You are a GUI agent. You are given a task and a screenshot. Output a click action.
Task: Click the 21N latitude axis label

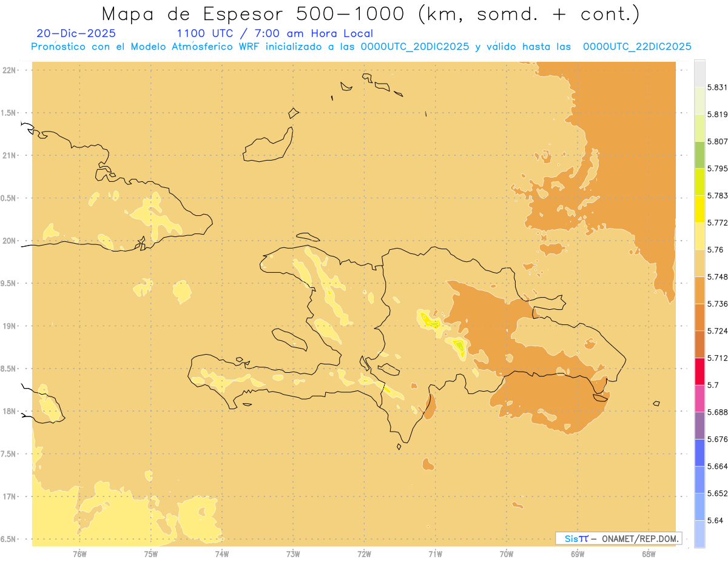9,156
